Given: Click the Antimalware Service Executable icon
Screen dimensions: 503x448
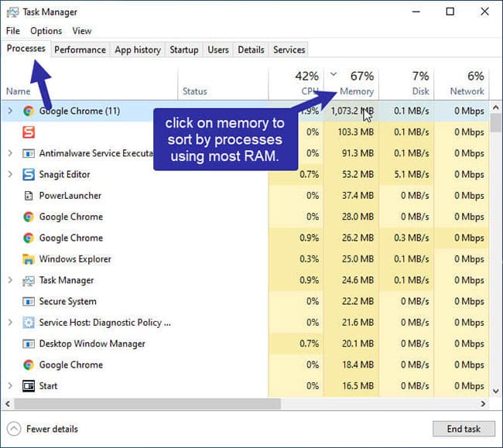Looking at the screenshot, I should [29, 153].
